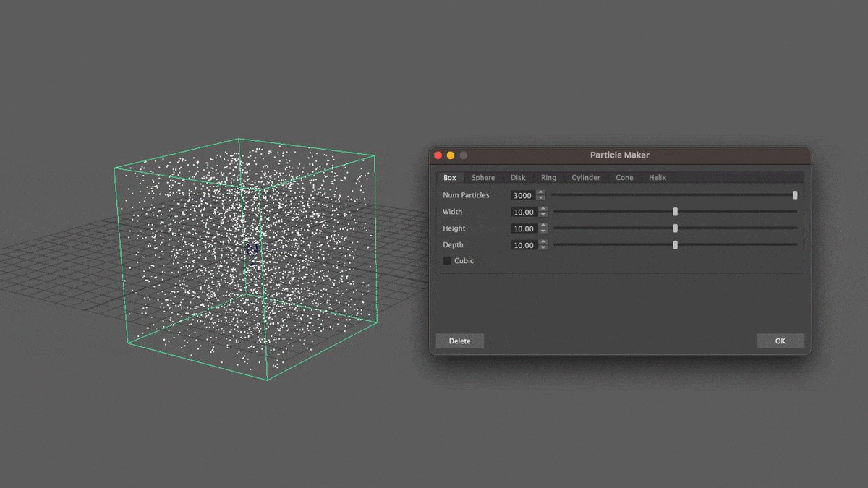868x488 pixels.
Task: Click the Width slider handle
Action: click(x=676, y=212)
